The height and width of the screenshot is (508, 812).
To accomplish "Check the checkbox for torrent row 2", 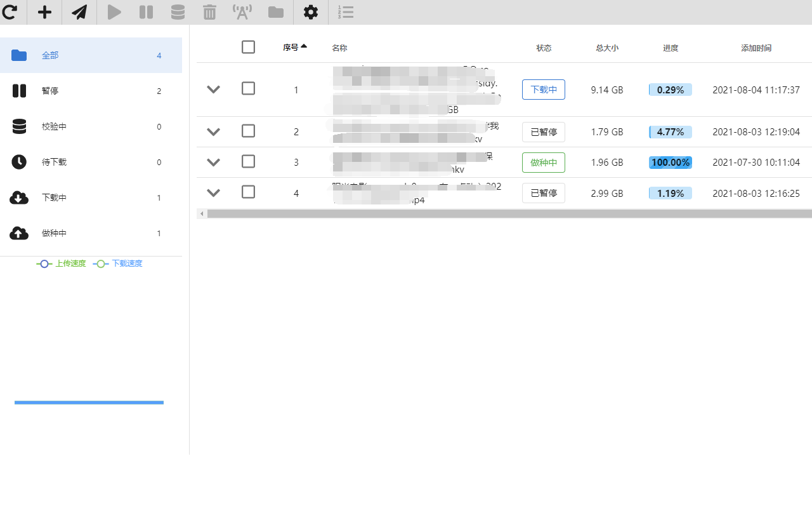I will pyautogui.click(x=248, y=131).
